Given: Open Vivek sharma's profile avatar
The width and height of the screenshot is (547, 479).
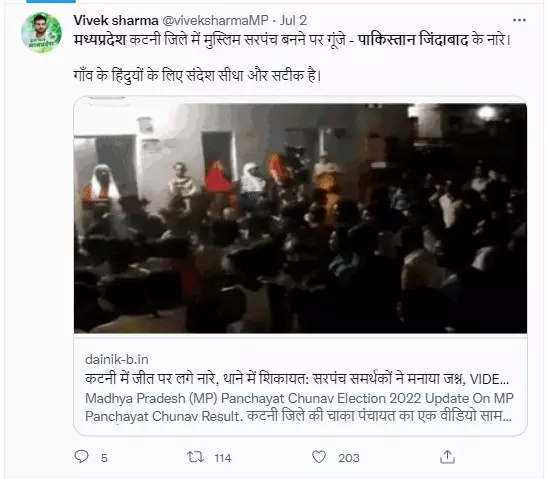Looking at the screenshot, I should click(41, 33).
